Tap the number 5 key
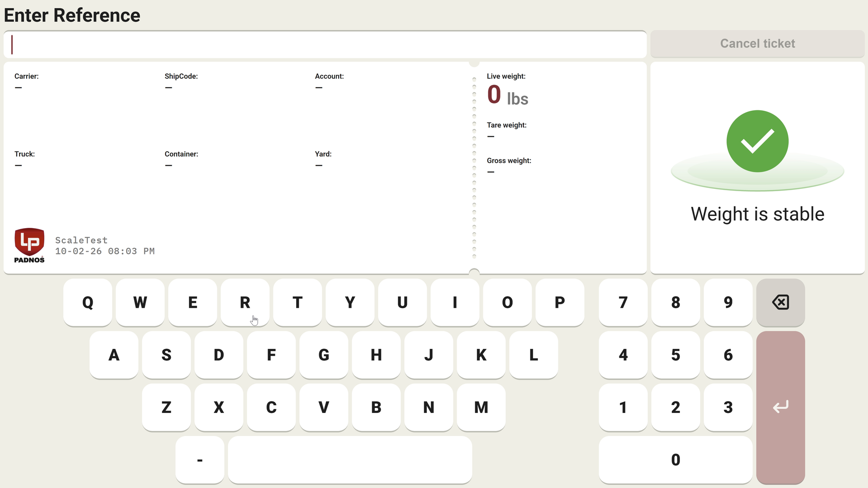This screenshot has height=488, width=868. [x=675, y=355]
